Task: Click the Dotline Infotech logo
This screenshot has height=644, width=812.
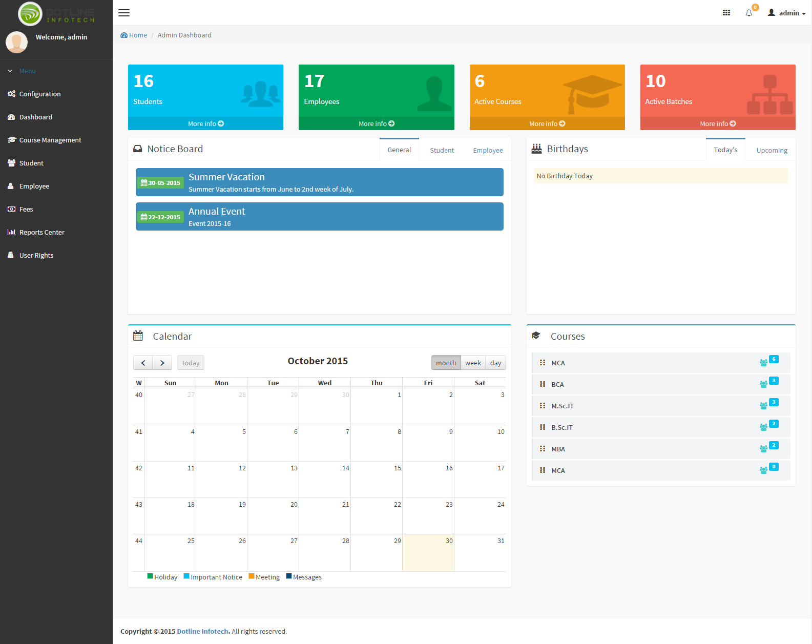Action: tap(56, 14)
